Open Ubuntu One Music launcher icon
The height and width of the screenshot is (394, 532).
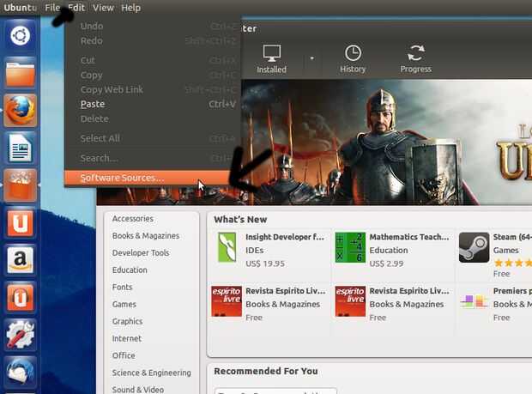click(20, 298)
